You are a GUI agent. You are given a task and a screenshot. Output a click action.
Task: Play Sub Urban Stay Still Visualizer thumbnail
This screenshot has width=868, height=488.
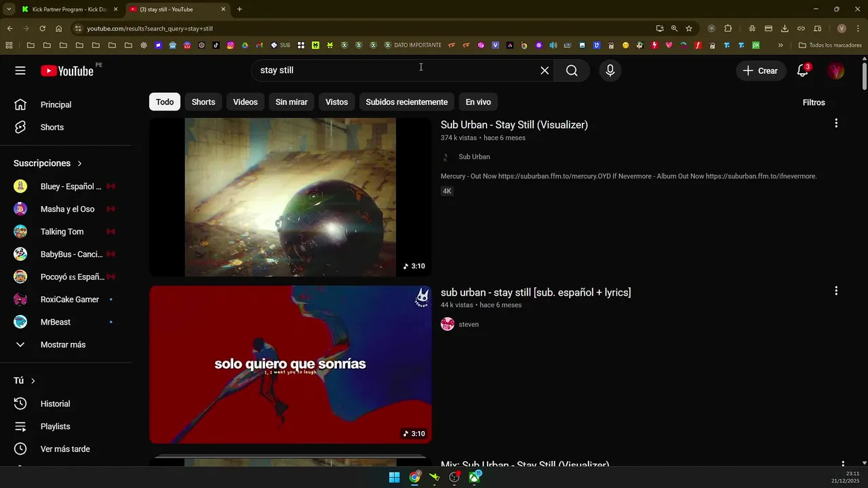290,197
